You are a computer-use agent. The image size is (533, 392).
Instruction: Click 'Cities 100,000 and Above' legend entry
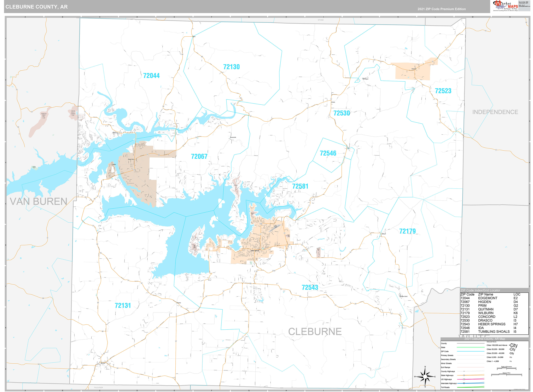[x=497, y=345]
